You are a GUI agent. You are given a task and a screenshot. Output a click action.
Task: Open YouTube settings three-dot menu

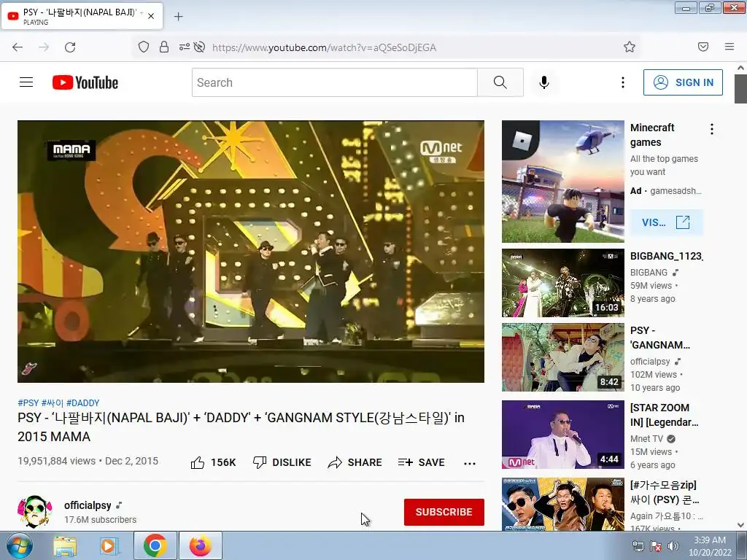pos(623,82)
